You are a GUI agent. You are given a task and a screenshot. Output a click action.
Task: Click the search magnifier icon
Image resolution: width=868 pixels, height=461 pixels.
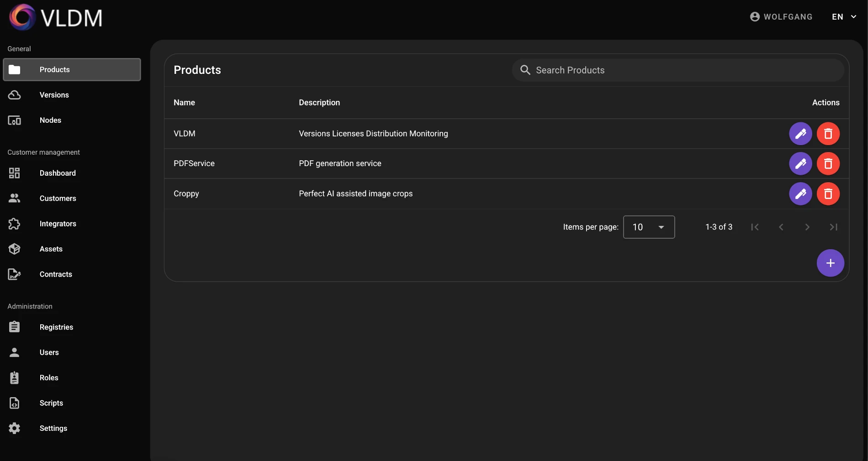pos(525,70)
